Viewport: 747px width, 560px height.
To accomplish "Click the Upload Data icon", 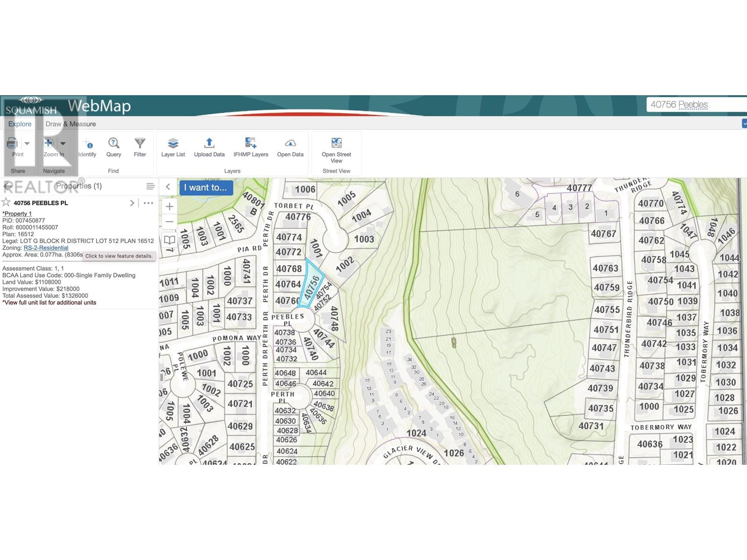I will point(209,143).
